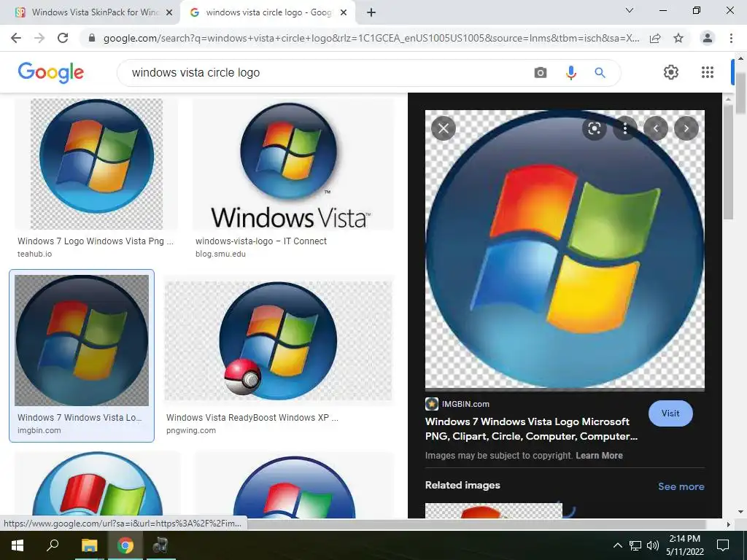Select the windows vista circle logo tab
747x560 pixels.
[x=268, y=12]
